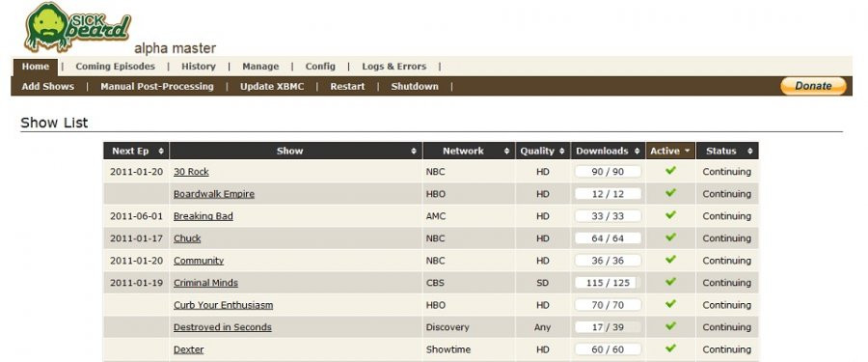Viewport: 868px width, 362px height.
Task: Click the Sick Beard logo
Action: [x=77, y=28]
